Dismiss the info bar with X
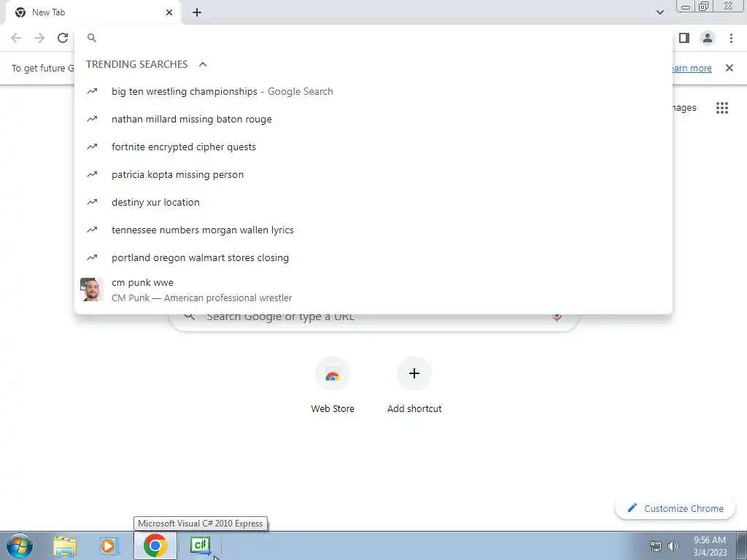The width and height of the screenshot is (747, 560). 729,68
